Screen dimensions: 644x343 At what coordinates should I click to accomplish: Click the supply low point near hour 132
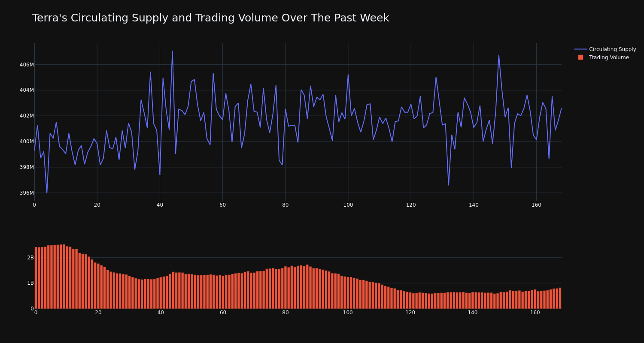(449, 185)
